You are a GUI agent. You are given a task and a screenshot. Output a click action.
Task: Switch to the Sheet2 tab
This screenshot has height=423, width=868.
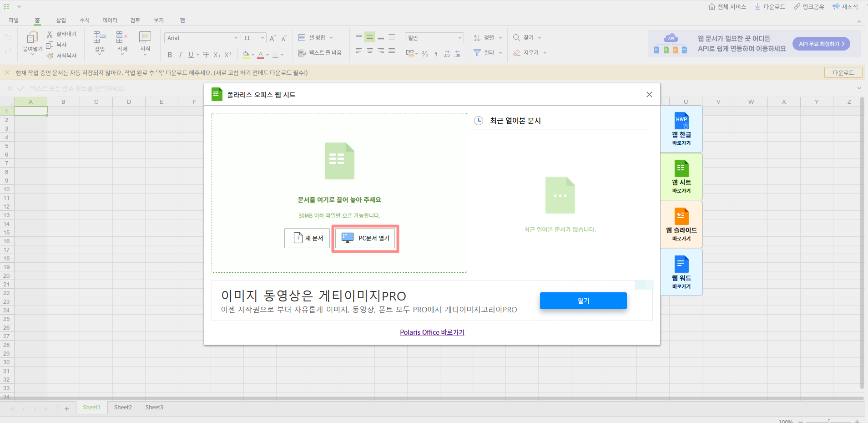click(x=123, y=408)
